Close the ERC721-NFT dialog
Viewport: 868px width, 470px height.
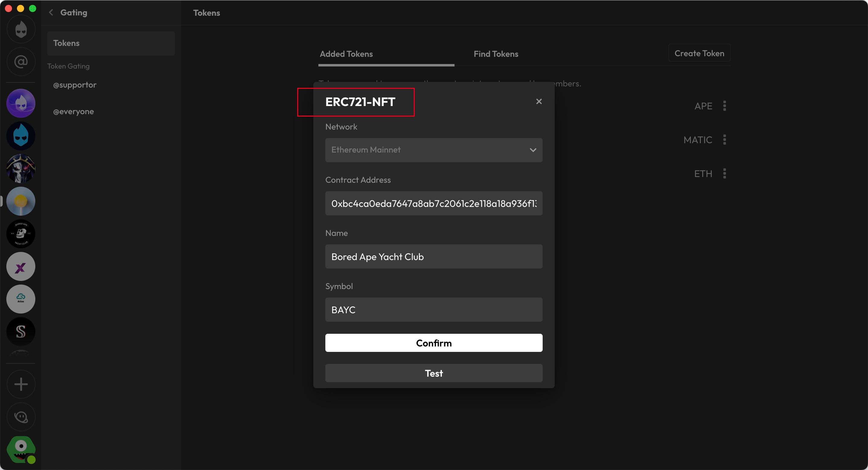coord(539,101)
